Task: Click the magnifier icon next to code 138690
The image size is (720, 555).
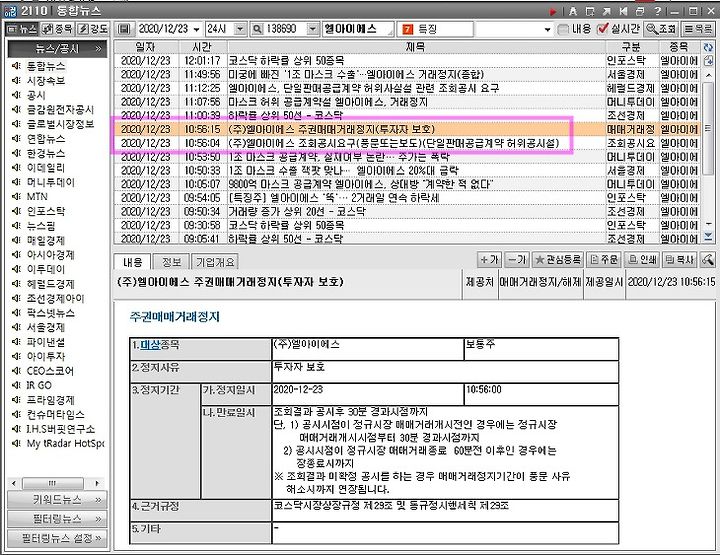Action: click(258, 29)
